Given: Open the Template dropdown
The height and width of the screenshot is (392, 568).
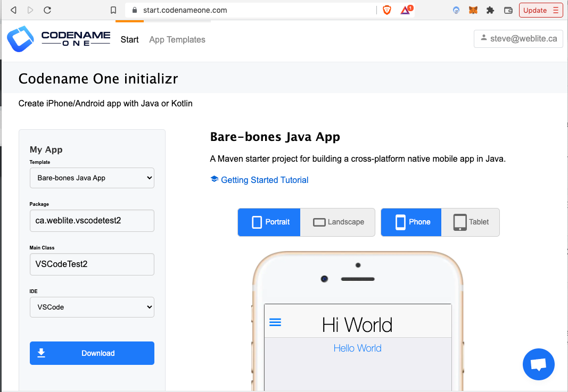Looking at the screenshot, I should (92, 178).
